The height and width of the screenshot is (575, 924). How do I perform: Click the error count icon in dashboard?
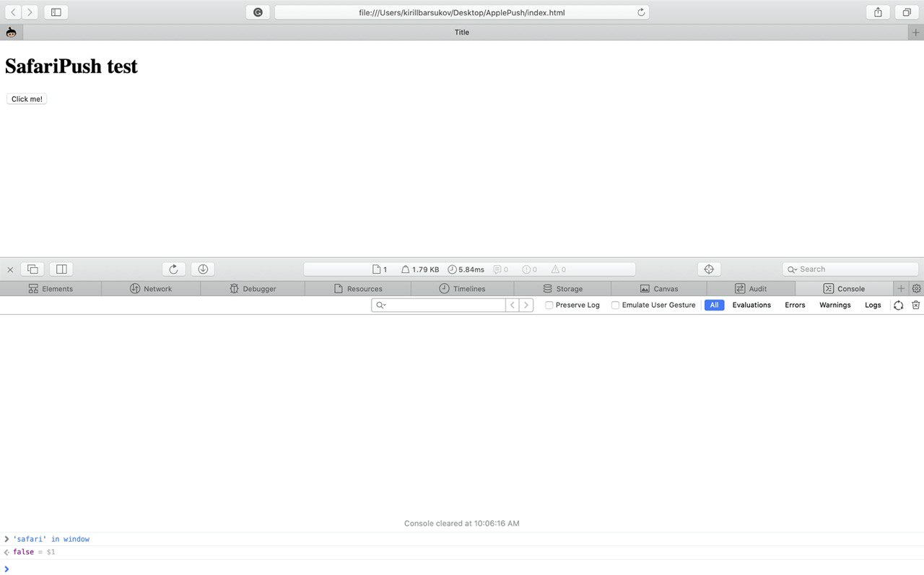coord(530,269)
